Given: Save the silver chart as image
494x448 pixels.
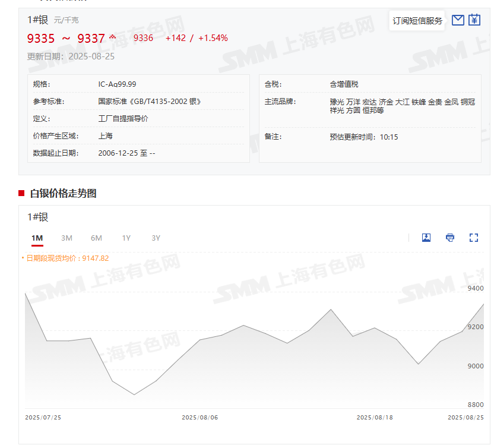Looking at the screenshot, I should (426, 238).
